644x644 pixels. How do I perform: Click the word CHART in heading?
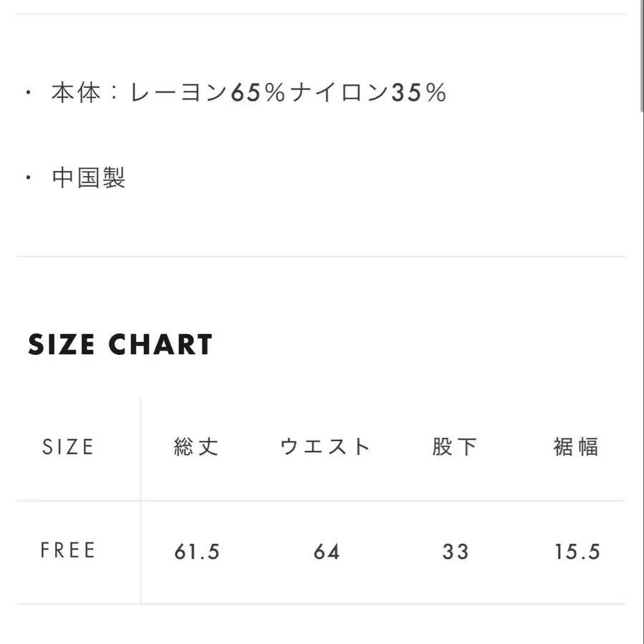160,344
